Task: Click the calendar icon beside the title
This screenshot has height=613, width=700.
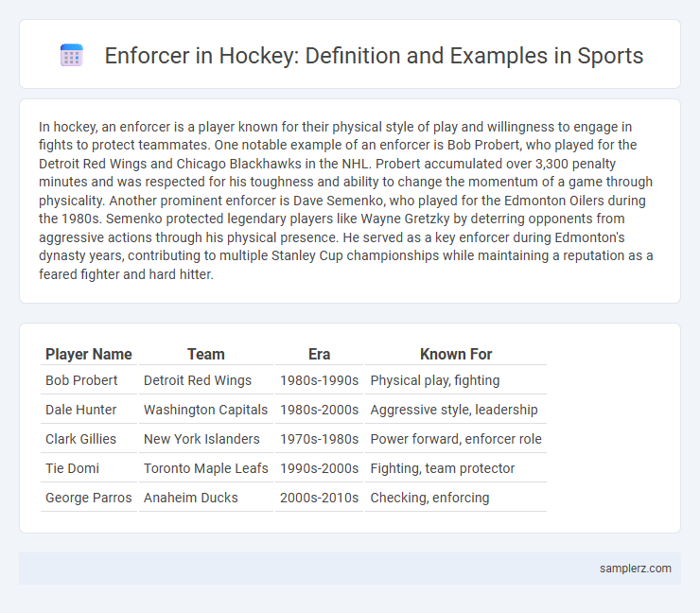Action: click(x=72, y=56)
